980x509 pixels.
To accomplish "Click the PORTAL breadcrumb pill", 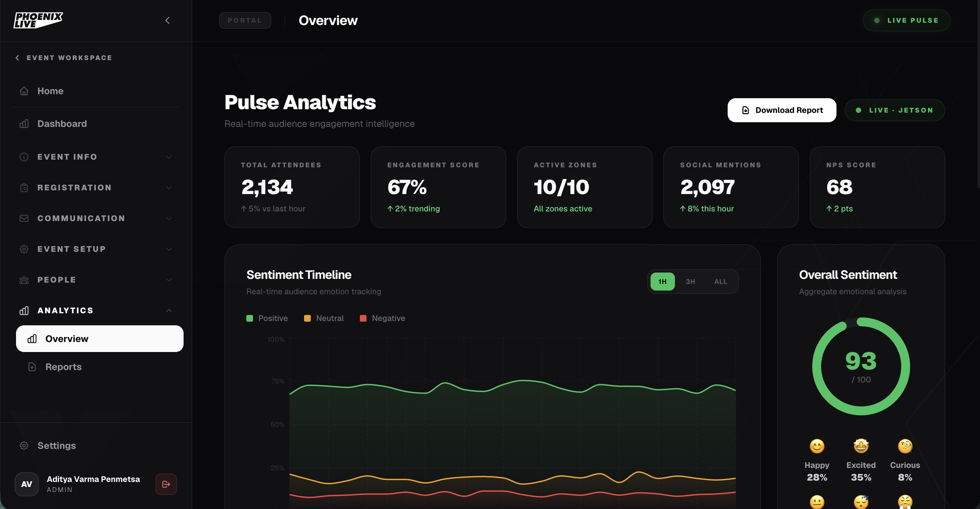I will click(x=245, y=21).
